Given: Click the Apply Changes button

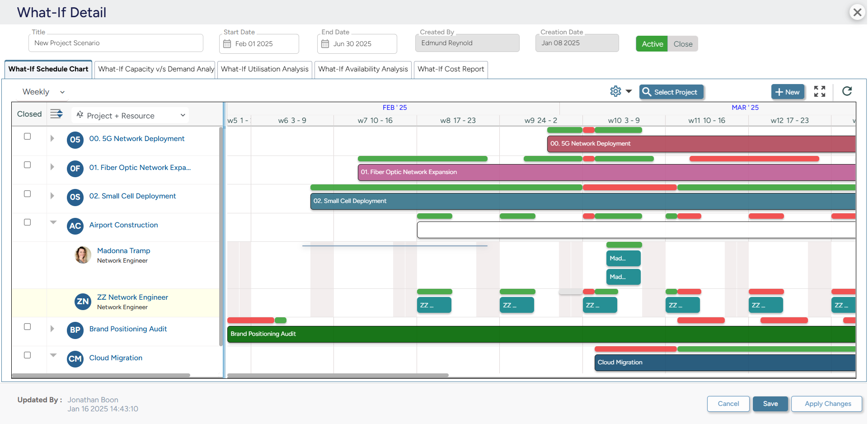Looking at the screenshot, I should click(826, 404).
